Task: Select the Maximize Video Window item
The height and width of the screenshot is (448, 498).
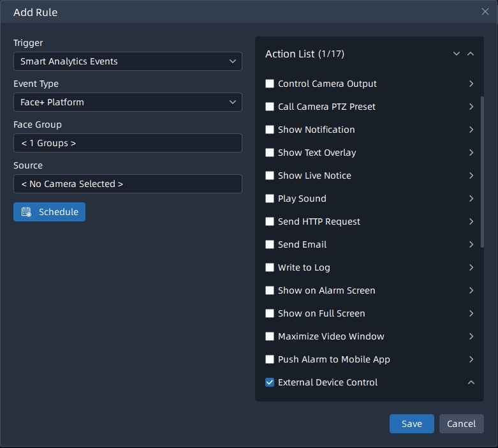Action: point(331,336)
